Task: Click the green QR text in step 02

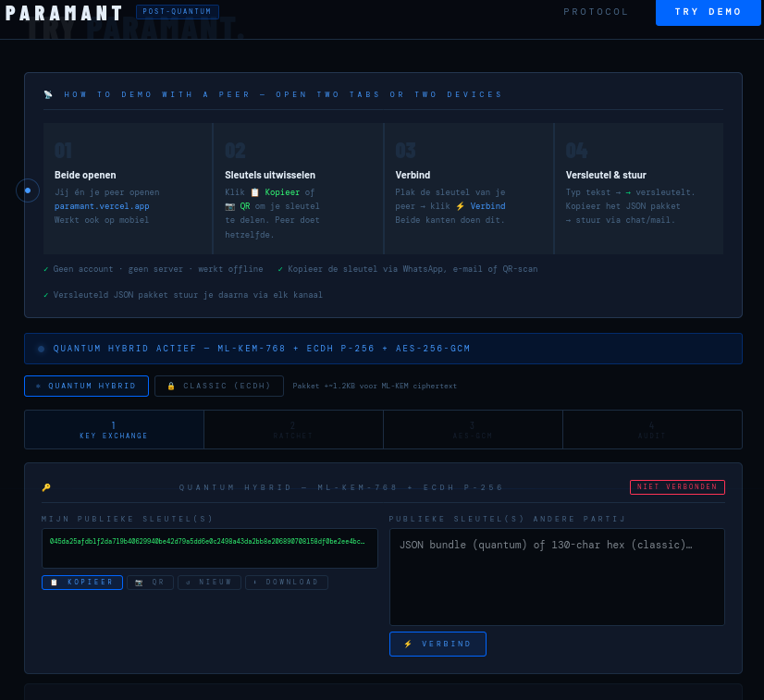Action: coord(245,206)
